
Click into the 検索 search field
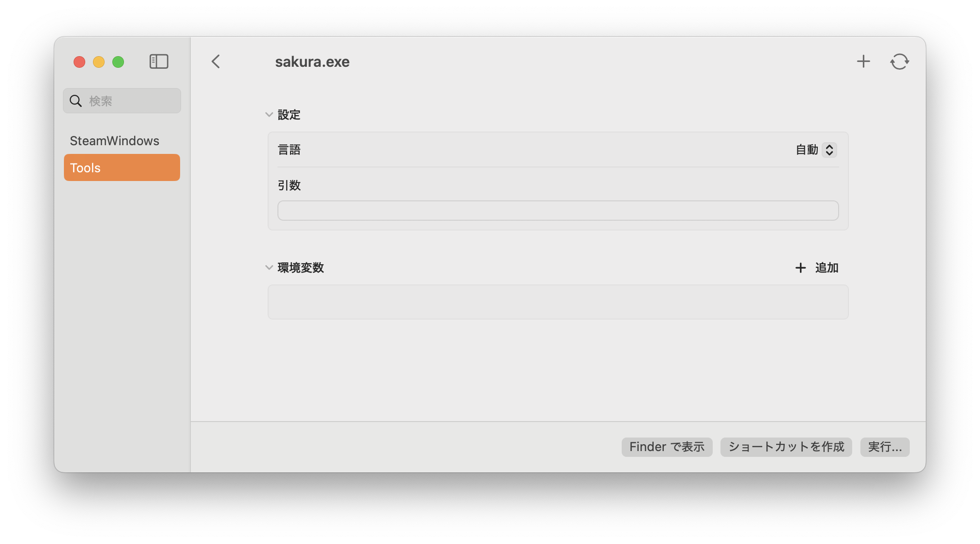pos(122,101)
